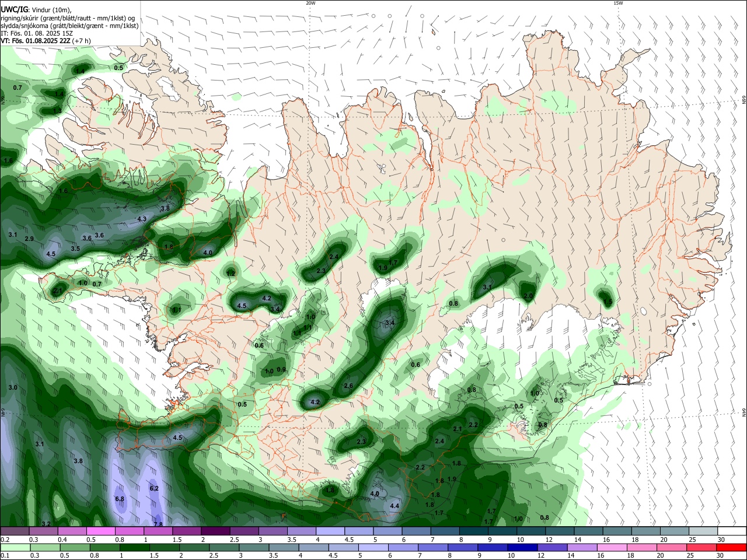Click the 1.2 rainfall label
This screenshot has height=560, width=747.
click(x=231, y=273)
